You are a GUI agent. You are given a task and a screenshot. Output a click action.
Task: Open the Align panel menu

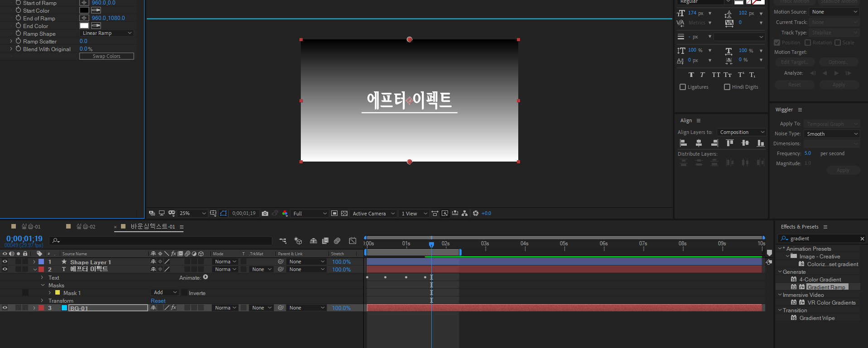point(699,121)
